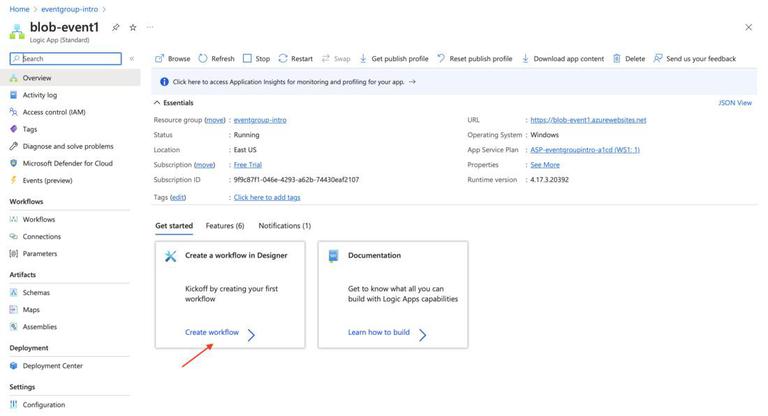
Task: Open Tags in sidebar
Action: pos(29,129)
